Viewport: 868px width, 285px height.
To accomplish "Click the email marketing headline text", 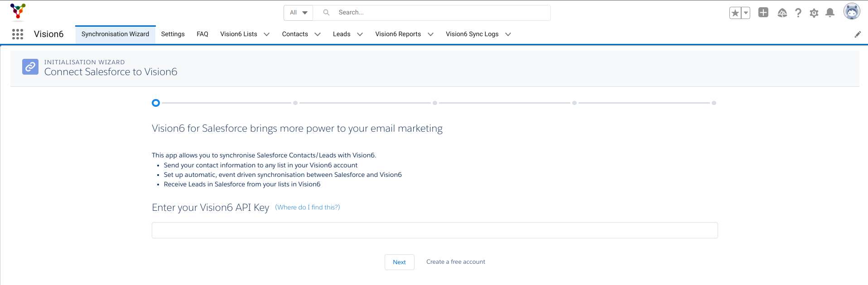I will coord(297,129).
